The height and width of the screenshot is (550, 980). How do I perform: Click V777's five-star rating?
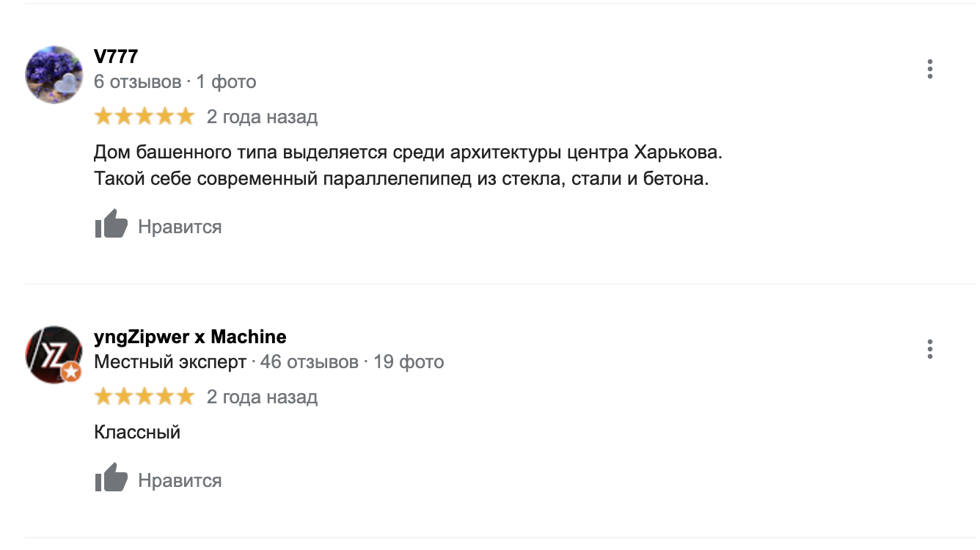pos(144,117)
